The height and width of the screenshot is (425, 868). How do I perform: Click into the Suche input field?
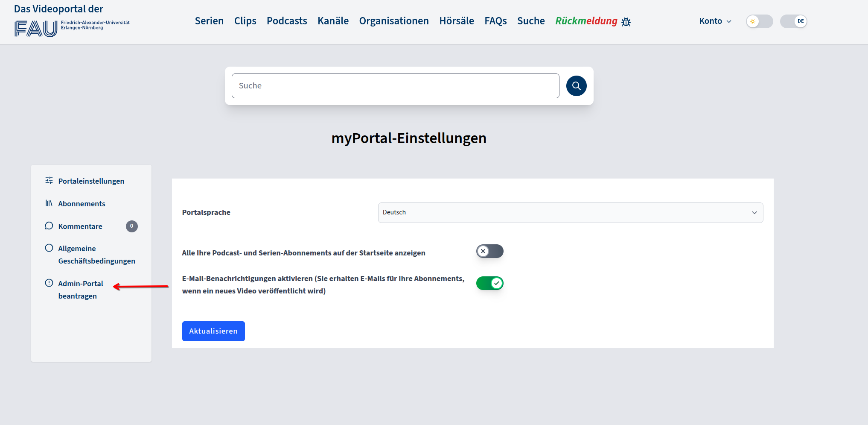pos(395,86)
